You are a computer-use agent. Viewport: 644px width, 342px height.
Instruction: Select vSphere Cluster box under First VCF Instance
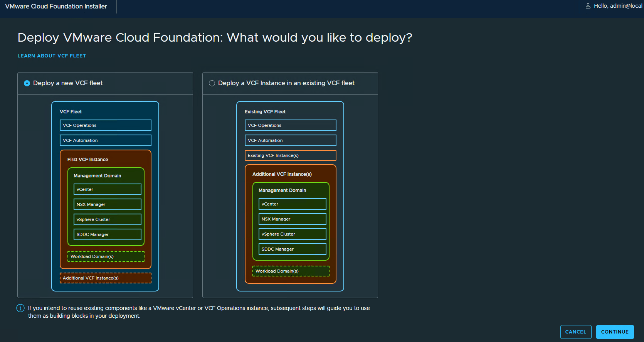108,219
